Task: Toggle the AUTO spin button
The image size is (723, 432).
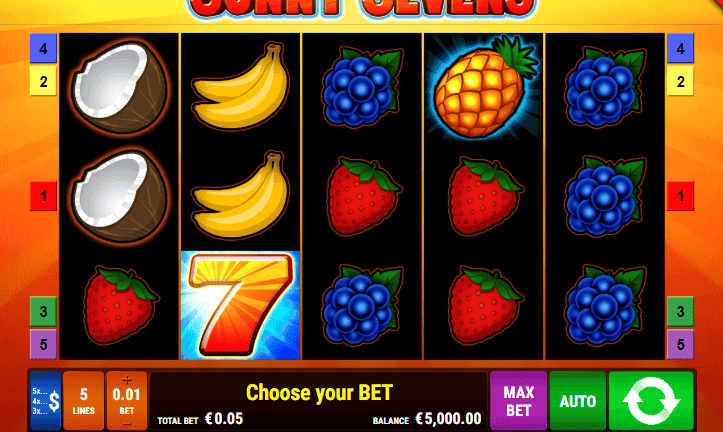Action: [x=578, y=401]
